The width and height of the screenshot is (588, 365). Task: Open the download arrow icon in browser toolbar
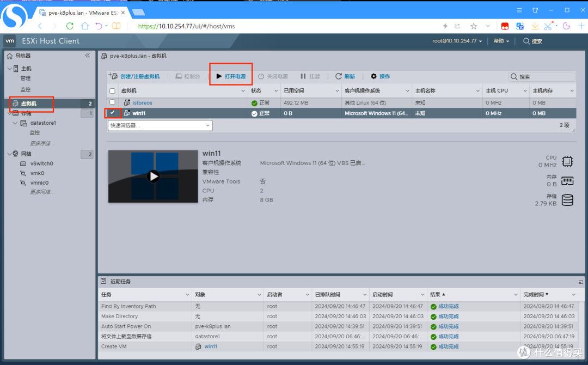(x=535, y=26)
